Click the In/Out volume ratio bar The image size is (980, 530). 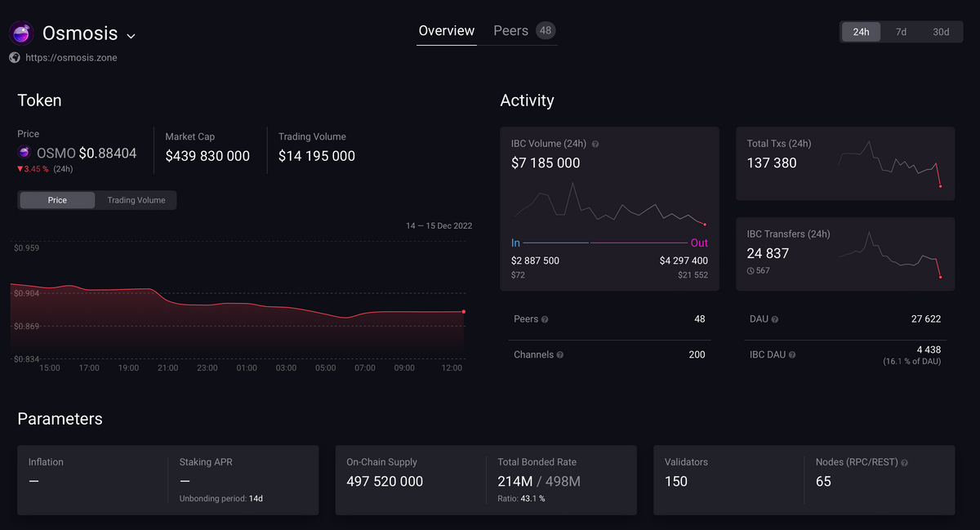(x=609, y=243)
